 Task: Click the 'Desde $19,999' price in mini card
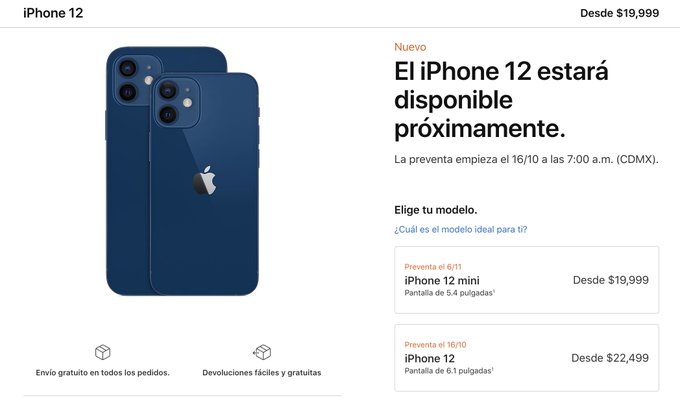click(x=611, y=280)
